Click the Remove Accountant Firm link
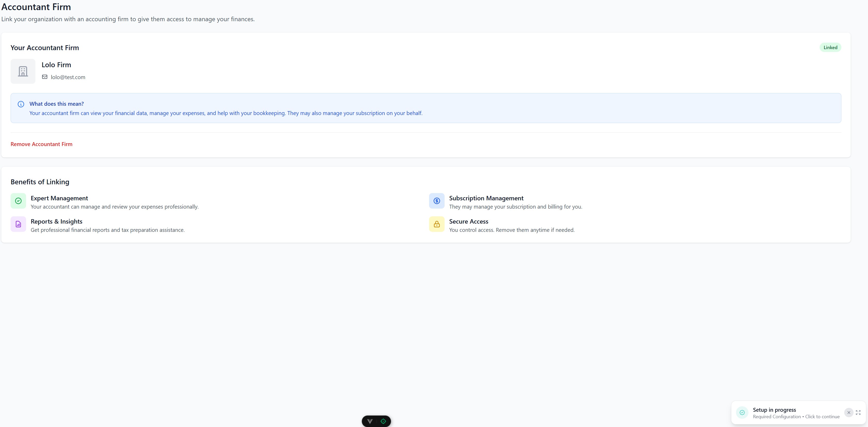Screen dimensions: 868x427 [41, 144]
